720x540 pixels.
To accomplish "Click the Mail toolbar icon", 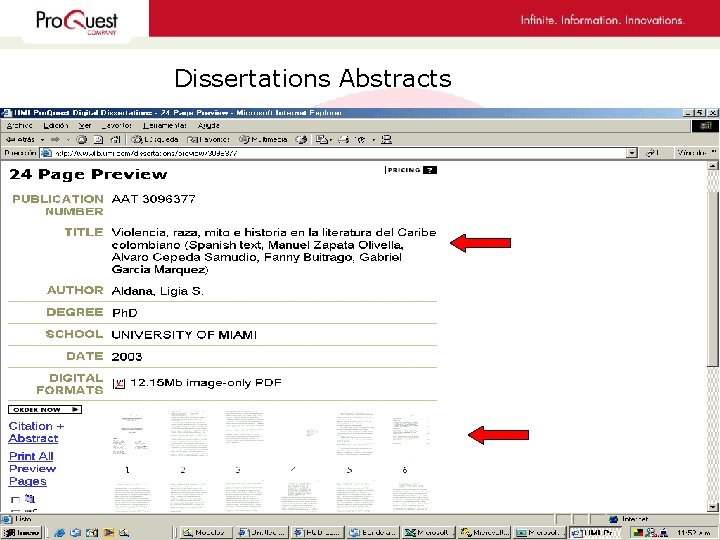I will click(x=322, y=139).
